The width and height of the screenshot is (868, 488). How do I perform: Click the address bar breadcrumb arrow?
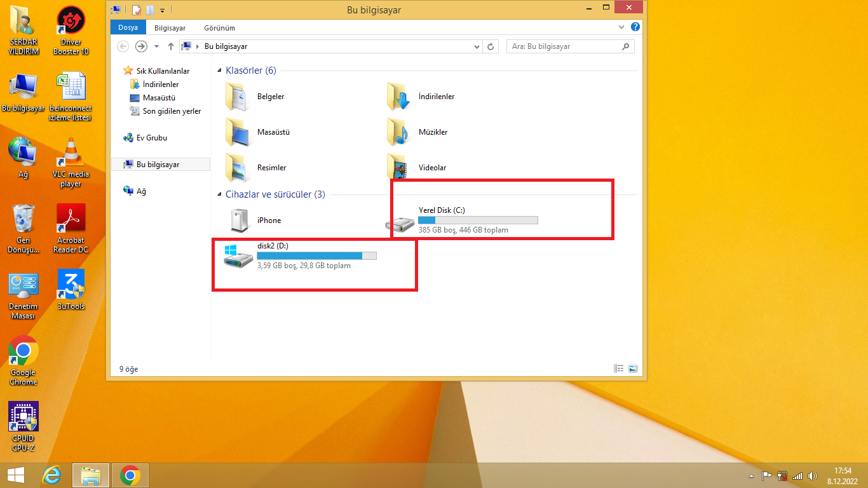coord(198,46)
